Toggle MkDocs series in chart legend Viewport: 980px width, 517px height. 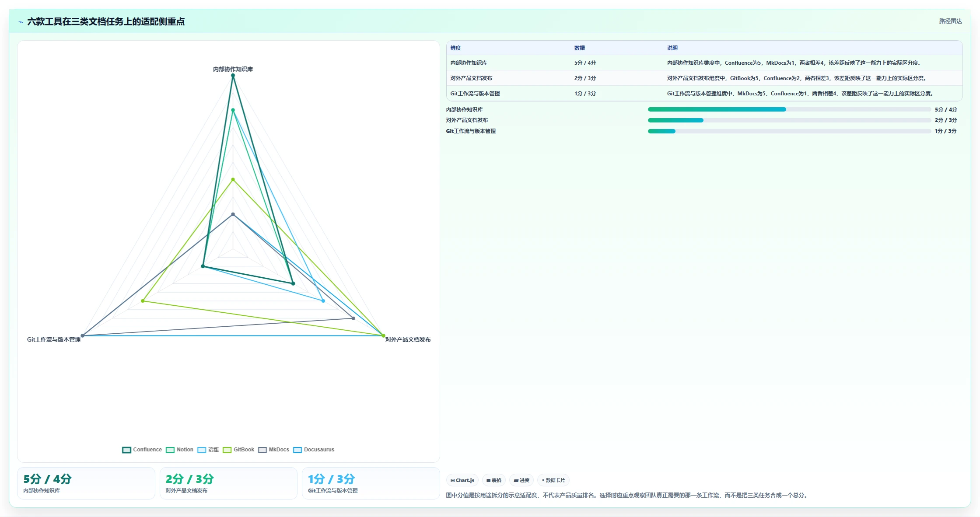tap(273, 450)
